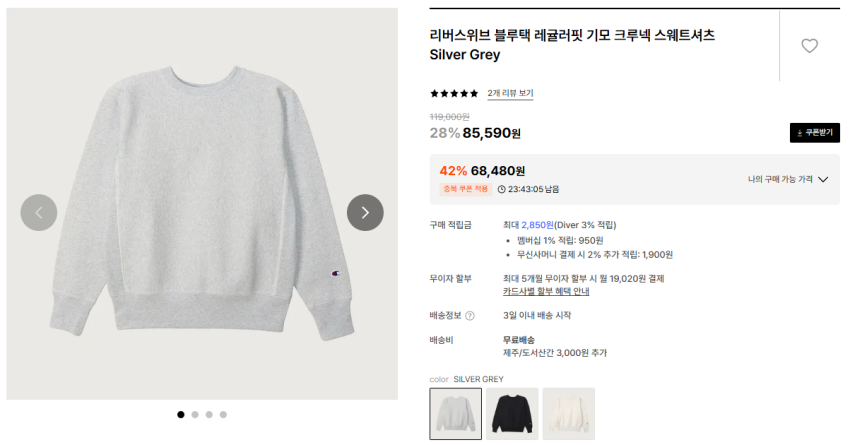Pick the cream sweatshirt color swatch

point(568,413)
